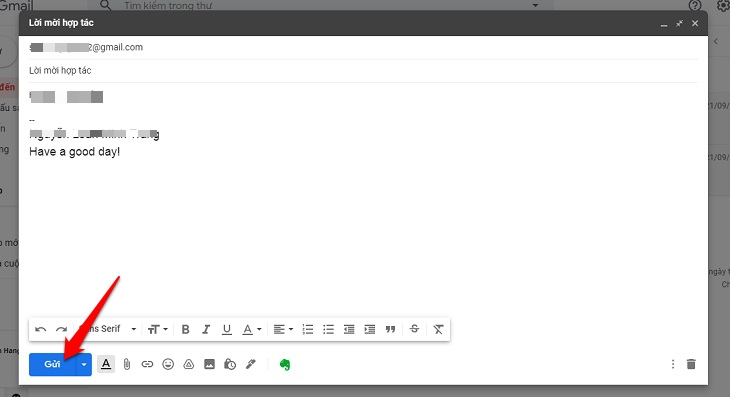Insert files using the Google Drive icon
The width and height of the screenshot is (730, 397).
(189, 364)
